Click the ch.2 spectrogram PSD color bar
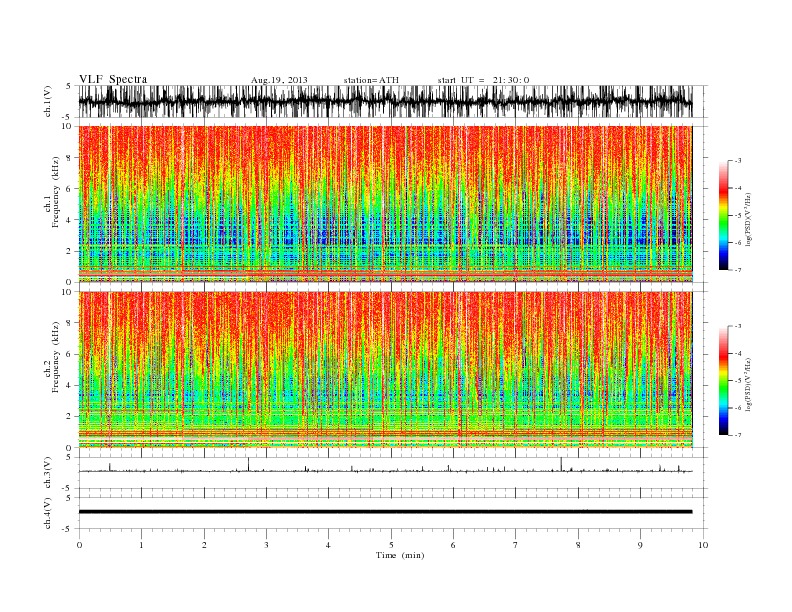Viewport: 792px width, 612px height. click(723, 380)
